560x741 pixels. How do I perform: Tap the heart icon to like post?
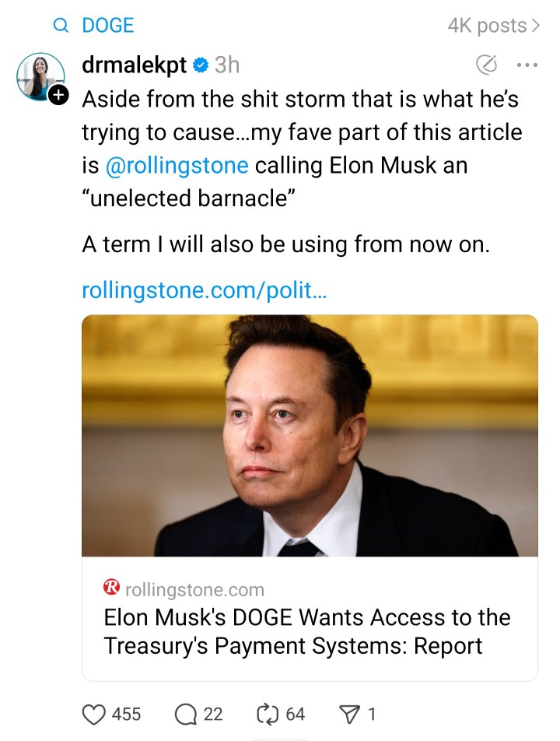click(94, 714)
